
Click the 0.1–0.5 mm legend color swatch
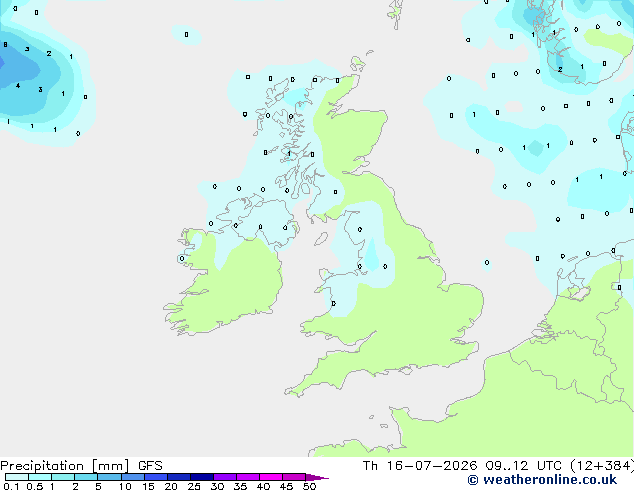17,477
